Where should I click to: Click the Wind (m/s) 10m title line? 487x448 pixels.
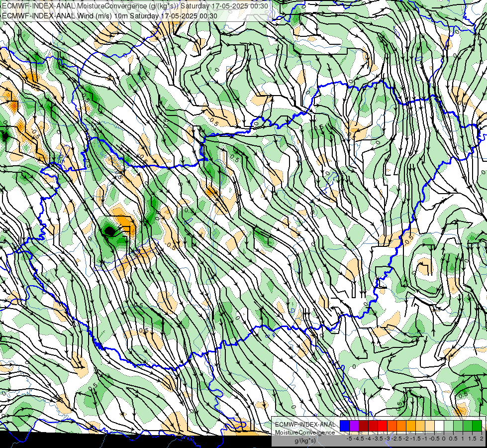[x=109, y=16]
